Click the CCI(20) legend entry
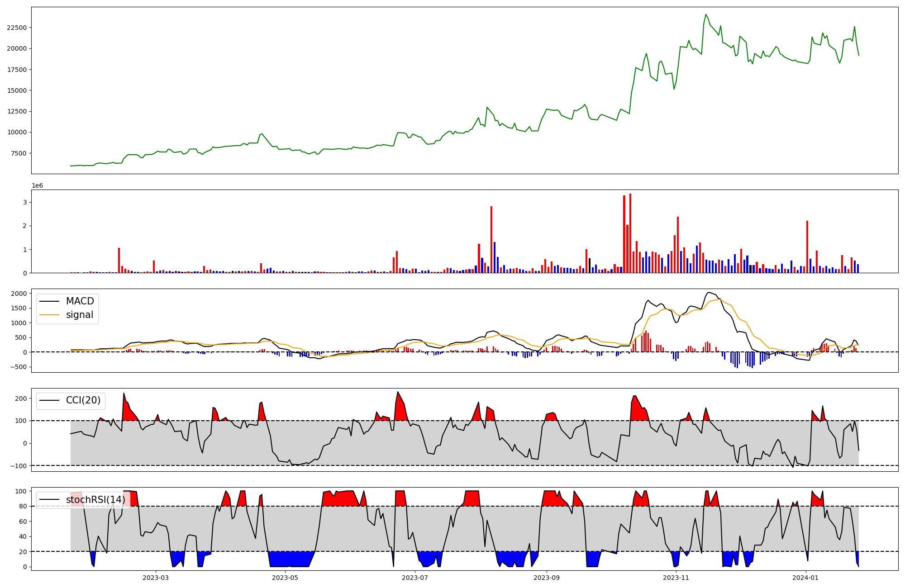Image resolution: width=905 pixels, height=588 pixels. (83, 400)
